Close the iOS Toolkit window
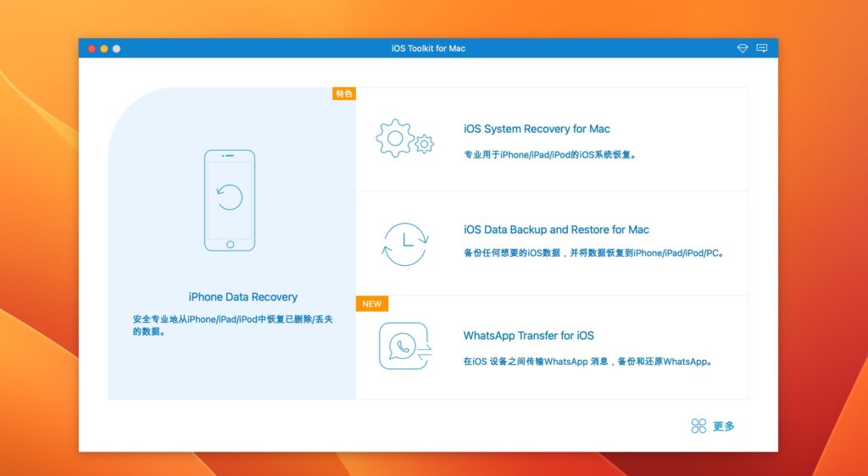The width and height of the screenshot is (868, 476). [92, 48]
